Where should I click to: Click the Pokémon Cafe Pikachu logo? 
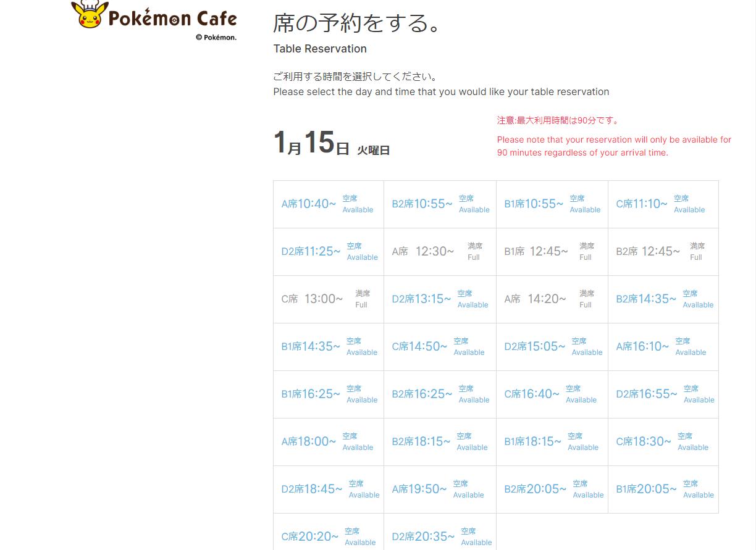[154, 17]
